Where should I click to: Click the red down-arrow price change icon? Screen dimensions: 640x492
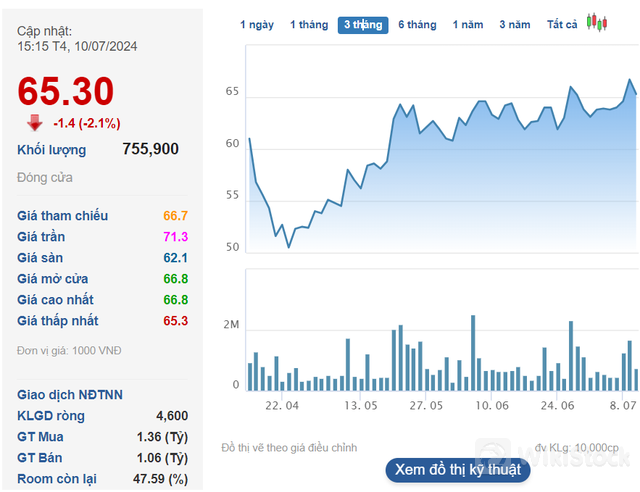click(35, 123)
